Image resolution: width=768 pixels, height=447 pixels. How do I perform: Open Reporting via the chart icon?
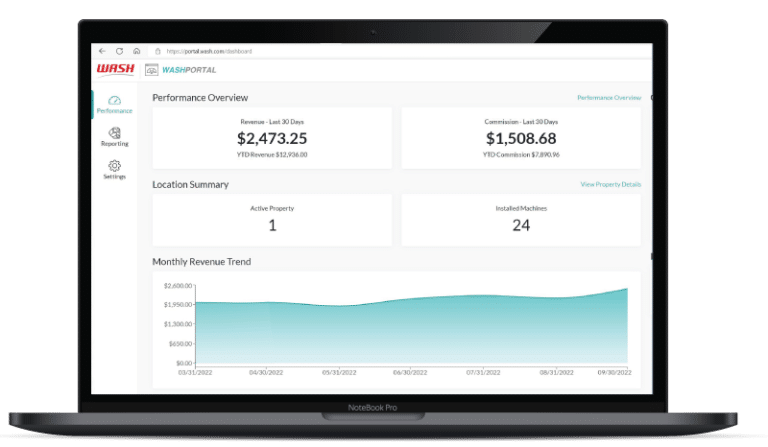[114, 132]
